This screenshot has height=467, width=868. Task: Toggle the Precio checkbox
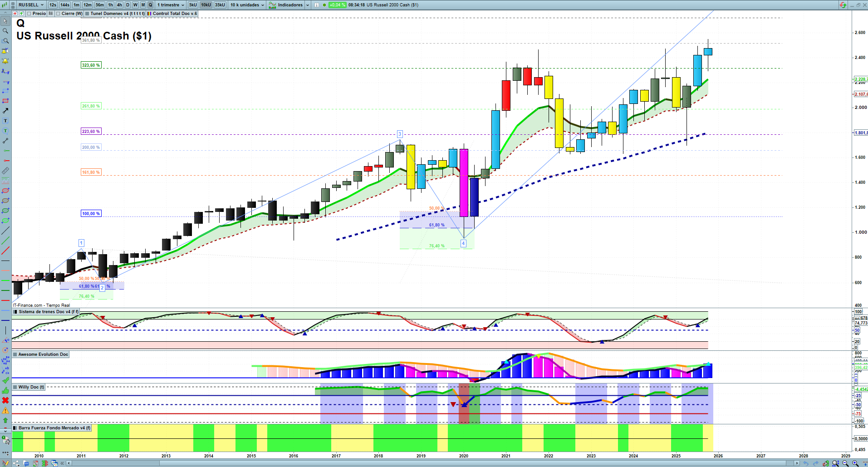pyautogui.click(x=29, y=14)
